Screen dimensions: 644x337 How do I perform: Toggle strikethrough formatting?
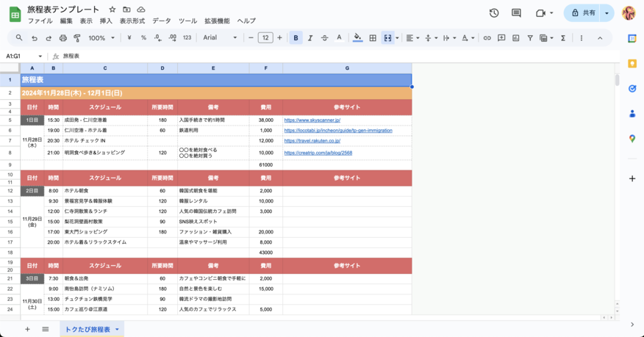click(x=324, y=38)
